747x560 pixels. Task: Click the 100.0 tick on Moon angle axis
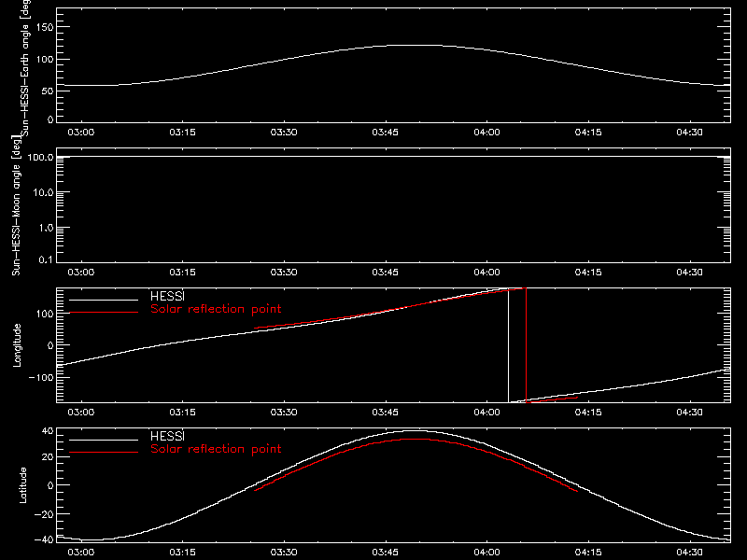[x=40, y=157]
